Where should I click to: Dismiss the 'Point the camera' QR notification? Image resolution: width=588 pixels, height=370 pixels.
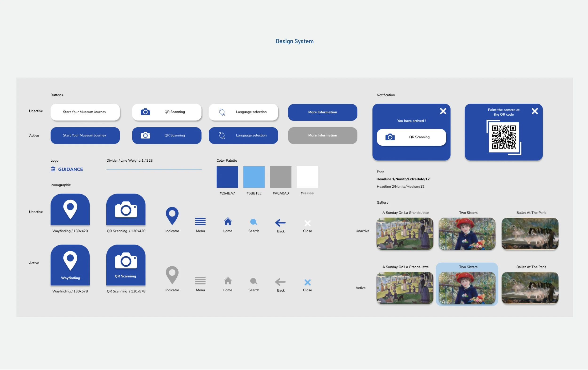(x=535, y=111)
